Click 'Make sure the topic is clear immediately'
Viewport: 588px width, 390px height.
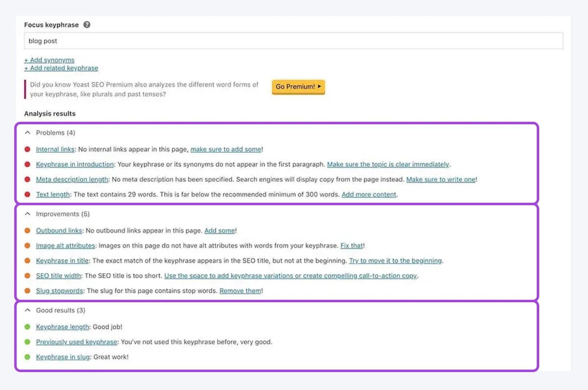point(388,164)
